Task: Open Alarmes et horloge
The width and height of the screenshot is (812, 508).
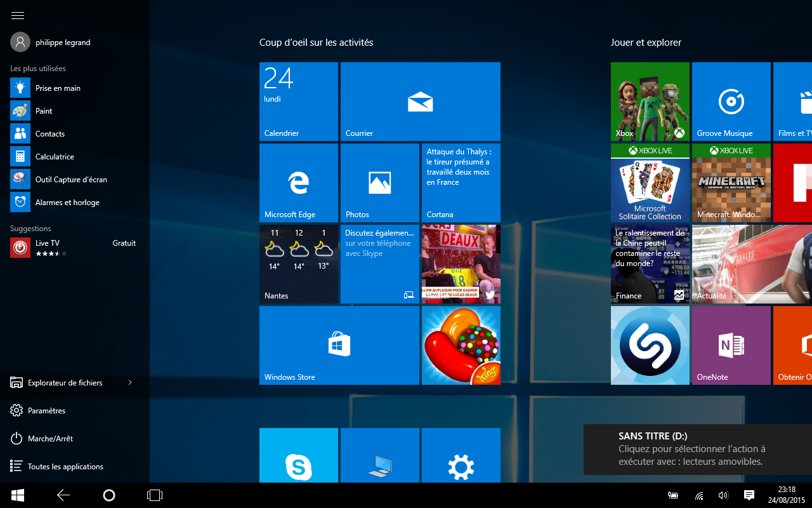Action: 75,203
